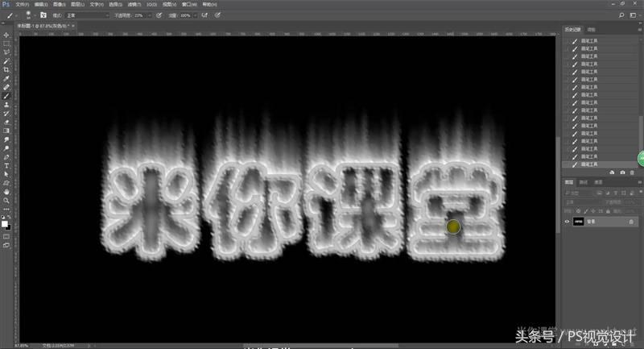Open the flow slider dropdown arrow
The width and height of the screenshot is (644, 349).
[195, 15]
